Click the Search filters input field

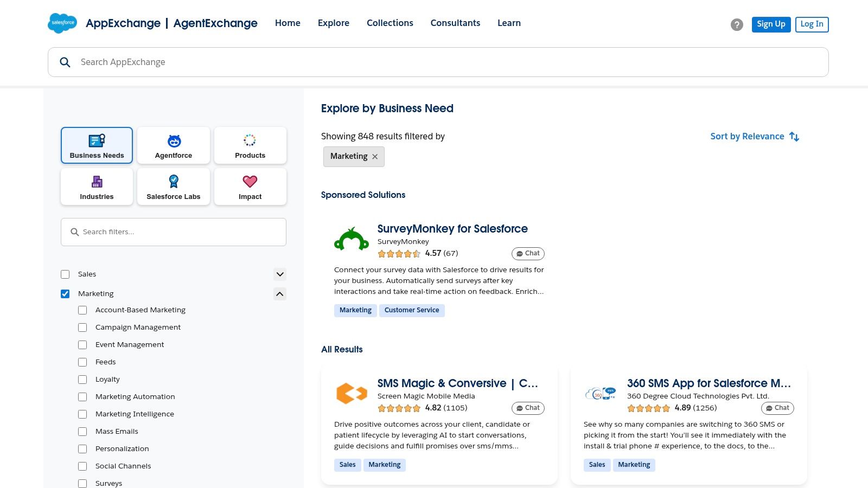174,232
